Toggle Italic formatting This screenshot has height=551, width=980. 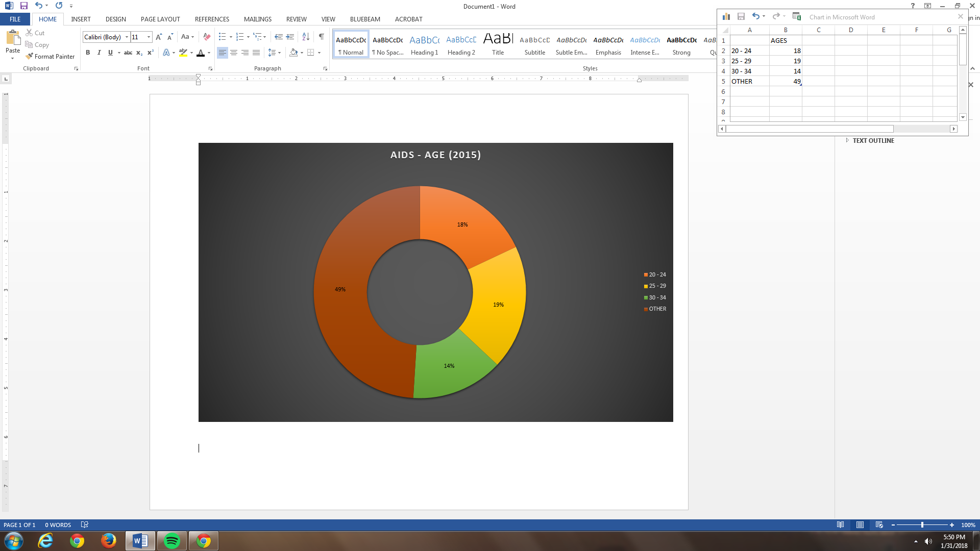[99, 53]
